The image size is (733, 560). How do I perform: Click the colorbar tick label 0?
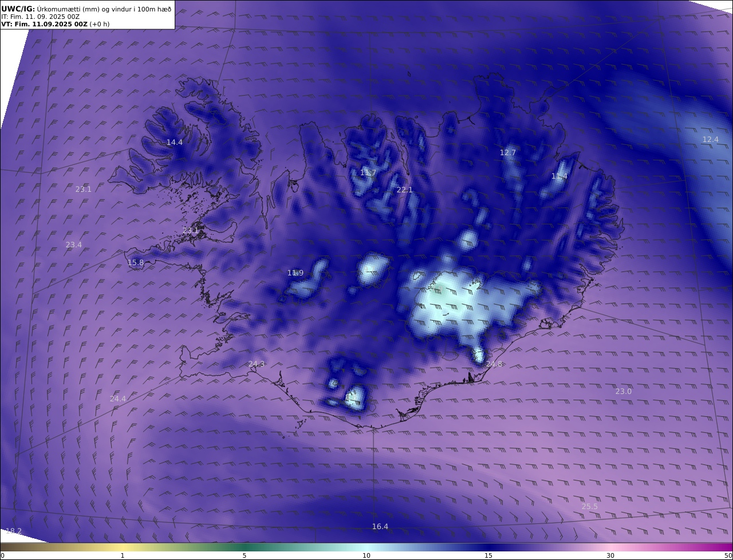2,555
